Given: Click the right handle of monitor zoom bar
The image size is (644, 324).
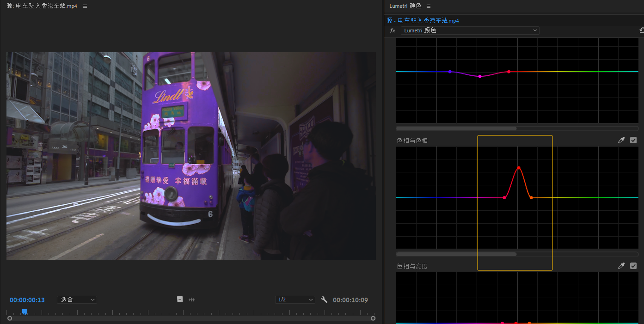Looking at the screenshot, I should tap(373, 318).
